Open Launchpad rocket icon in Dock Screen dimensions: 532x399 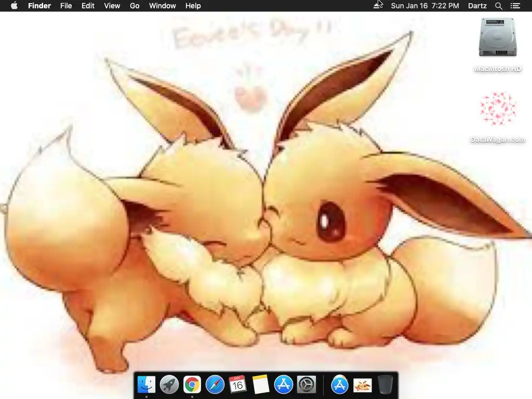169,384
